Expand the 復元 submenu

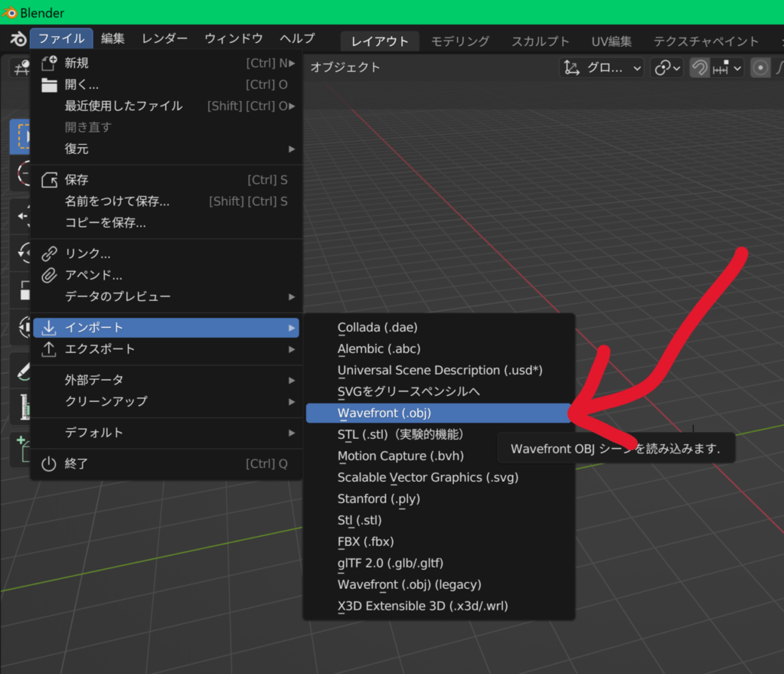tap(168, 149)
